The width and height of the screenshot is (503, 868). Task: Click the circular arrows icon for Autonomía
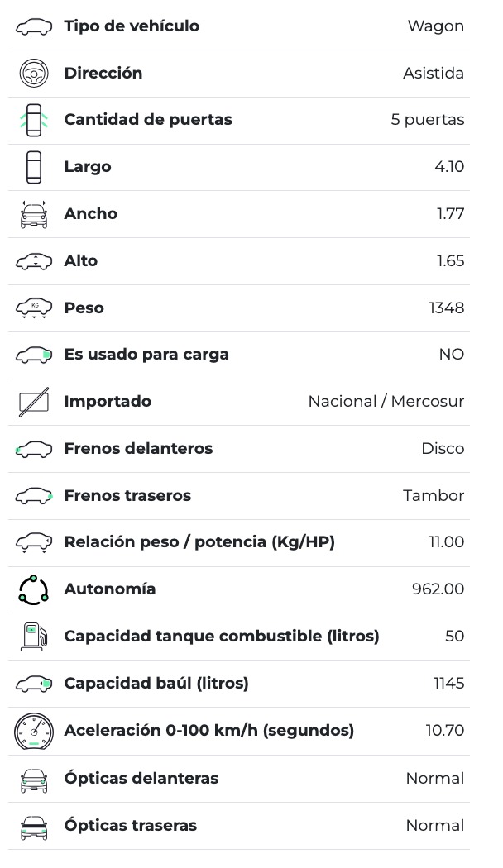34,589
